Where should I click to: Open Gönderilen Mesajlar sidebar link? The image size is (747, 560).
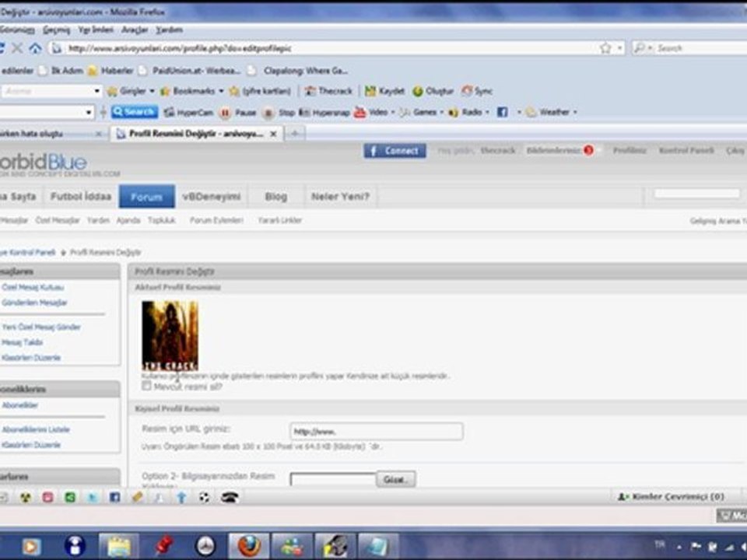point(34,303)
